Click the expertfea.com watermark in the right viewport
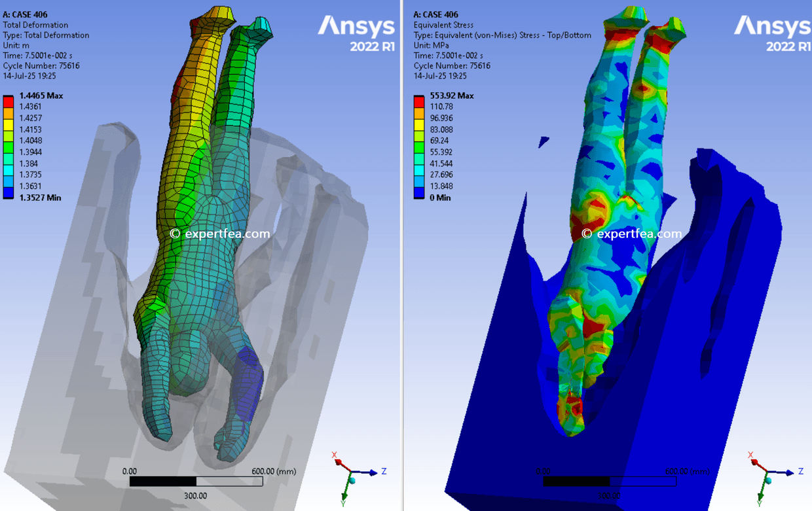 point(631,232)
